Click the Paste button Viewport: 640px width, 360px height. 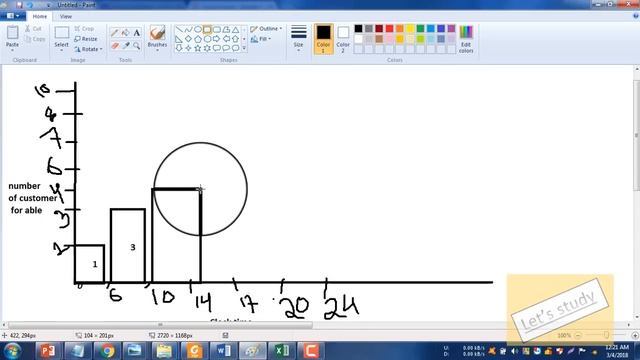[12, 36]
